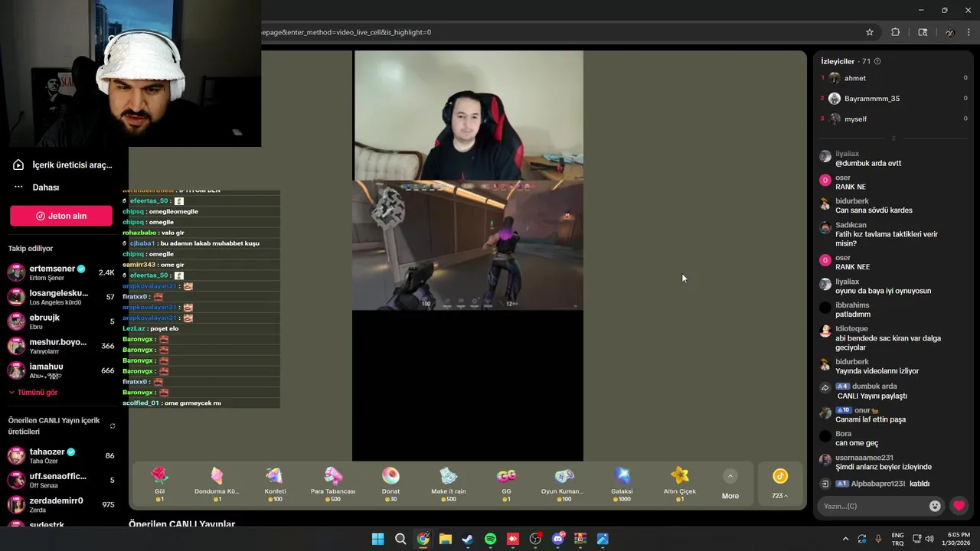Click ENG TRQ language switcher
980x551 pixels.
tap(897, 539)
